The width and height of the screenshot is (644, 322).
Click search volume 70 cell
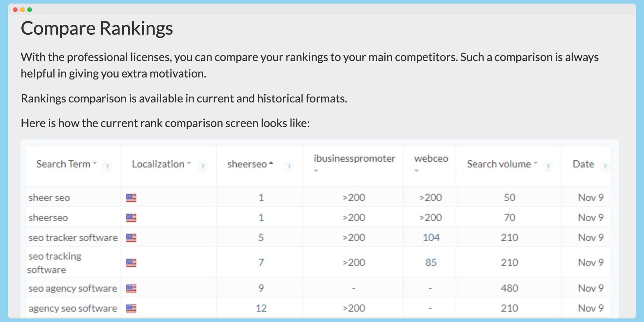click(510, 218)
